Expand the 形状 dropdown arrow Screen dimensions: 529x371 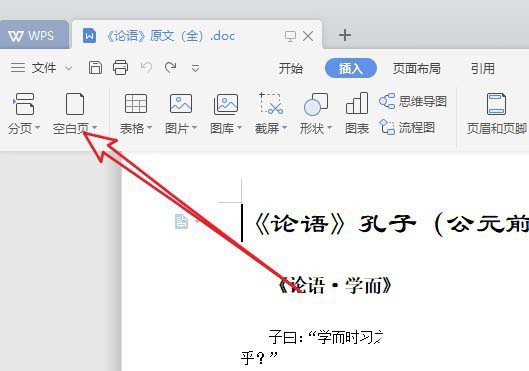tap(329, 128)
